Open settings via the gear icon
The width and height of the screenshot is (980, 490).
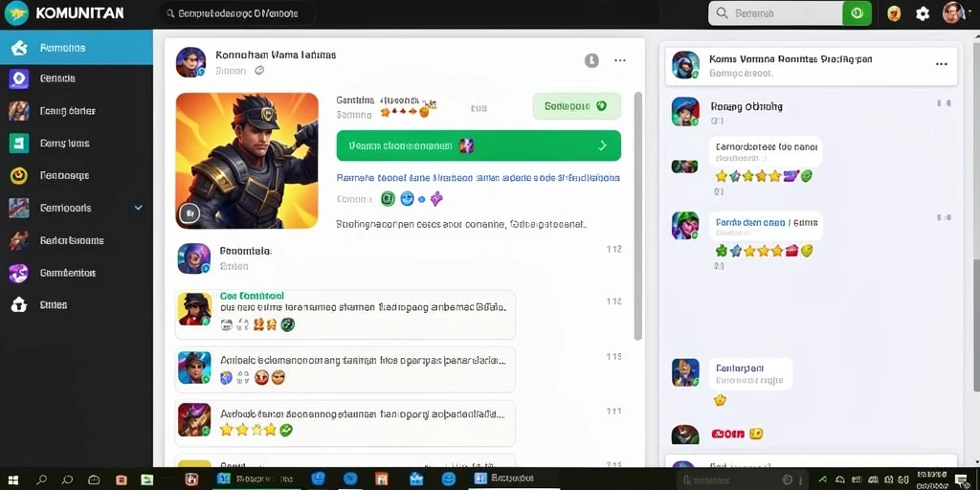[x=923, y=13]
